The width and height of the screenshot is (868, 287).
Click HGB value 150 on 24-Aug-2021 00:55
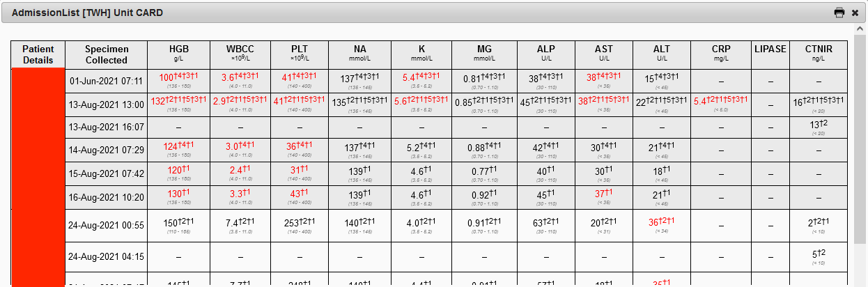(179, 223)
